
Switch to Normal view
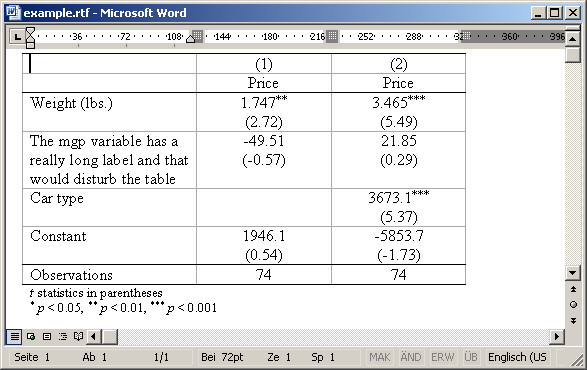pyautogui.click(x=14, y=337)
